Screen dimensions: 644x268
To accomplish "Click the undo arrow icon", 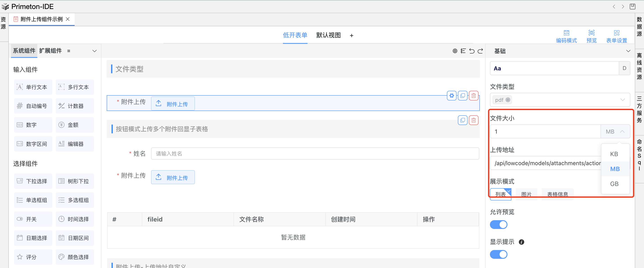I will 472,51.
